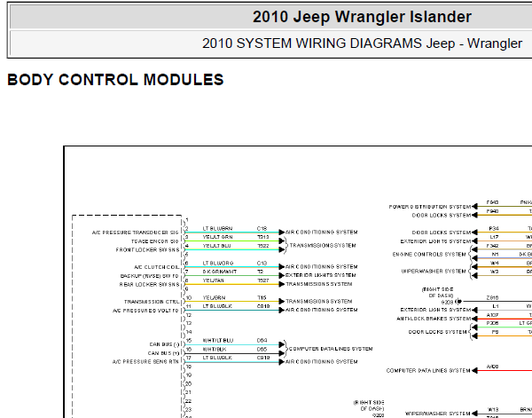
Task: Click the "2010 SYSTEM WIRING DIAGRAMS Jeep - Wrangler" subtitle
Action: pyautogui.click(x=362, y=43)
